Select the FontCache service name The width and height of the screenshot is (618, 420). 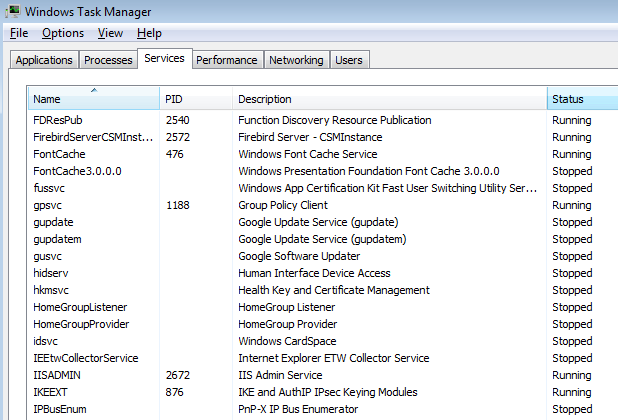pos(59,154)
